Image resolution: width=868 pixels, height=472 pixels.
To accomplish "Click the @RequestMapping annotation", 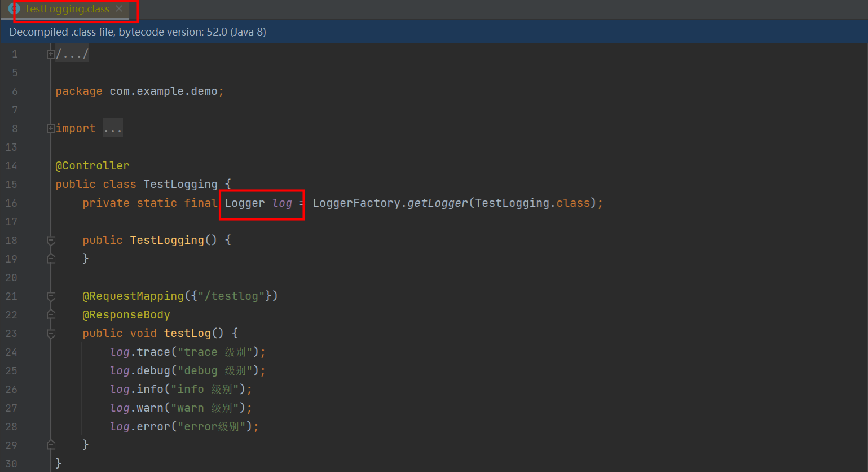I will (x=133, y=296).
